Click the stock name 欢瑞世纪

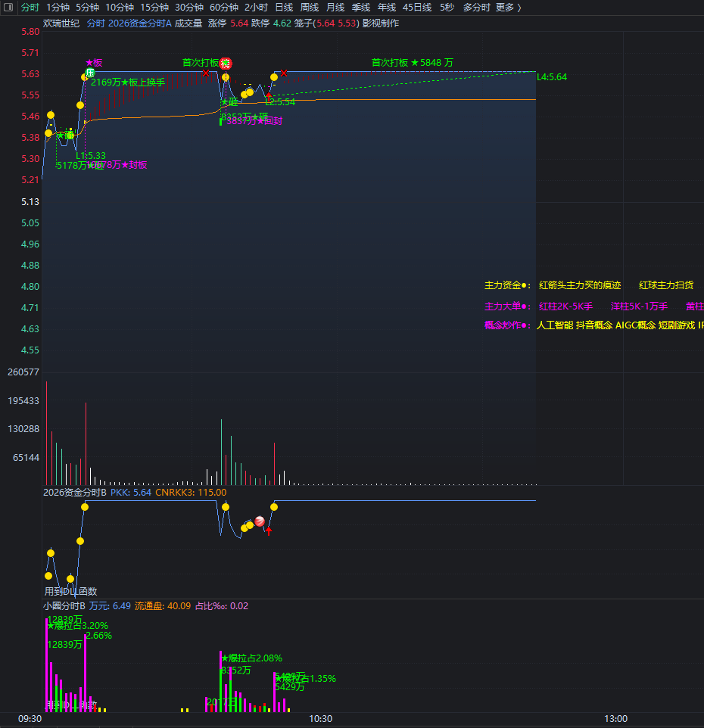click(61, 23)
